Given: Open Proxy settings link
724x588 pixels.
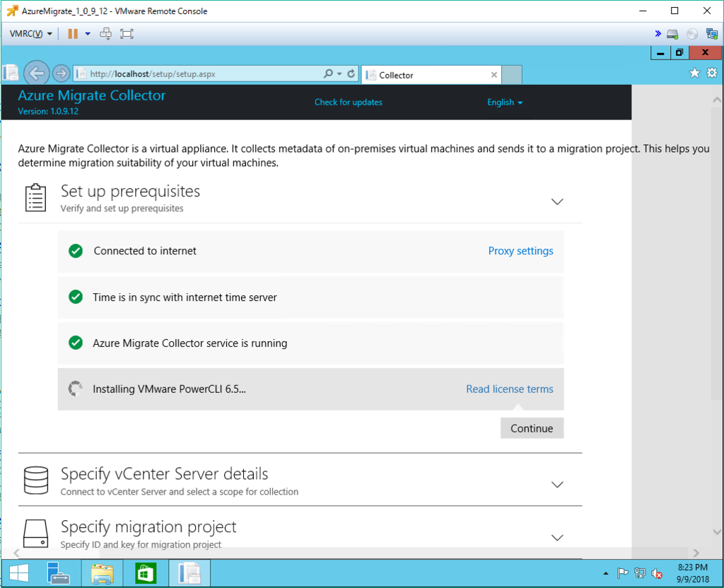Looking at the screenshot, I should pos(521,251).
